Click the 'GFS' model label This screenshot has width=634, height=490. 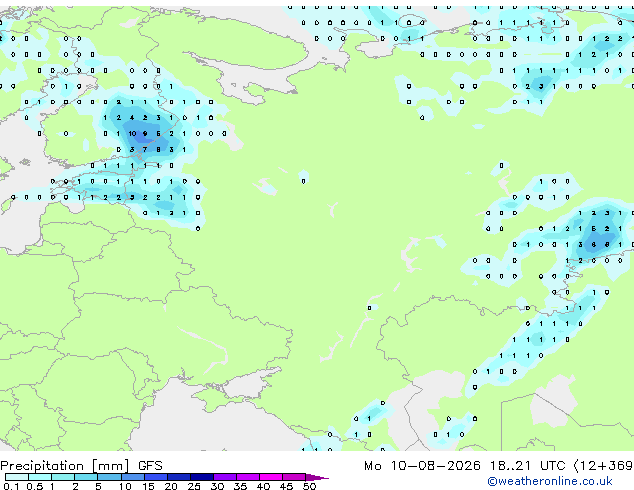150,466
